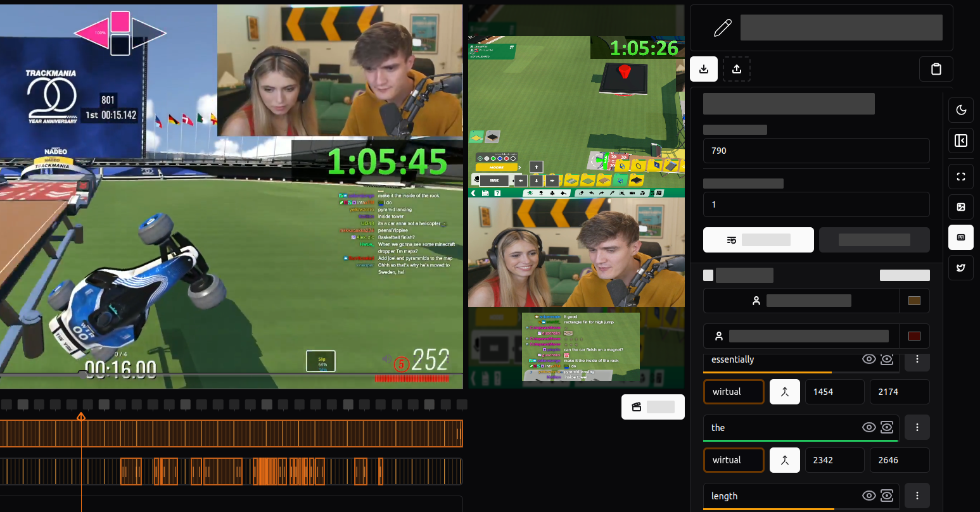Click the white button opposite the checkbox
Screen dimensions: 980x512
click(905, 275)
